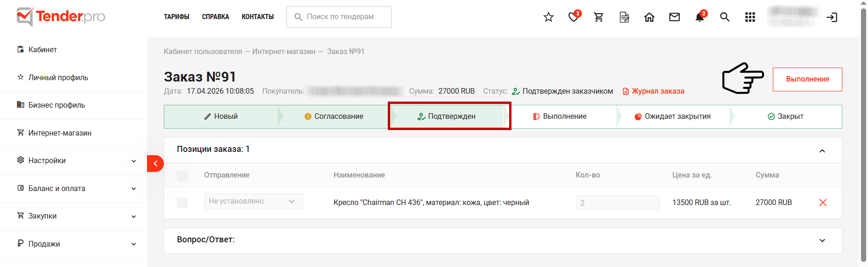Open the document edit icon
868x267 pixels.
coord(624,17)
